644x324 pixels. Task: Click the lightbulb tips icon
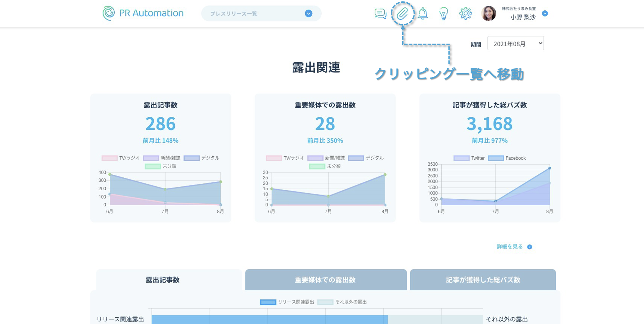click(x=444, y=14)
